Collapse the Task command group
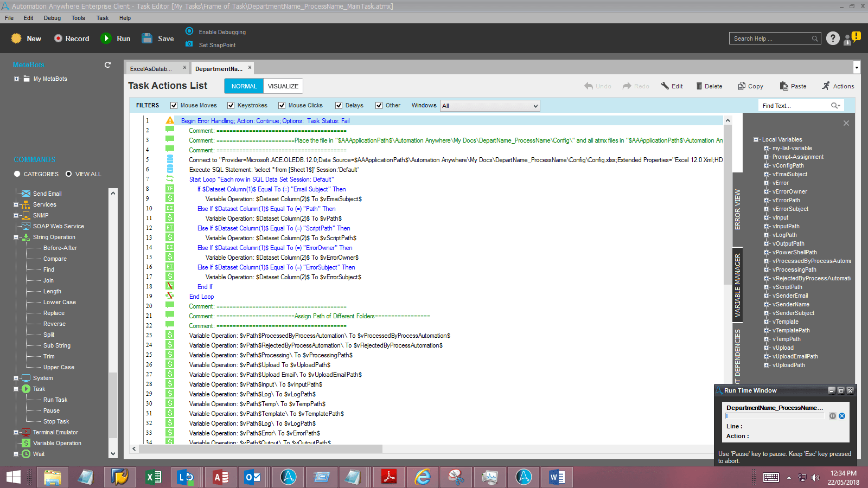The height and width of the screenshot is (488, 868). click(x=16, y=389)
